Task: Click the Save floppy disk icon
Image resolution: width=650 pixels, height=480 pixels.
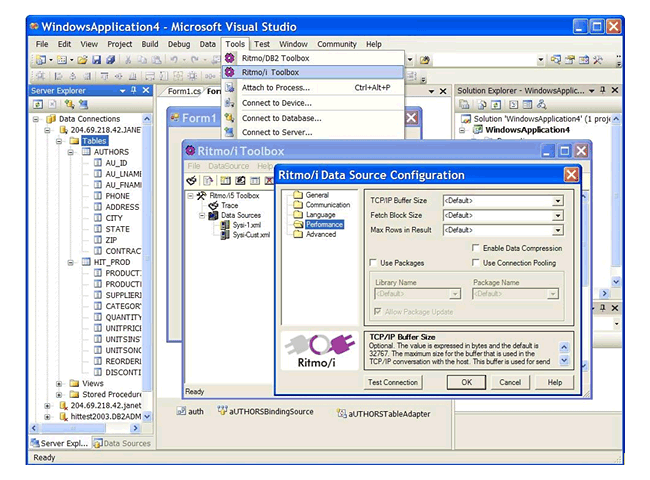Action: 96,60
